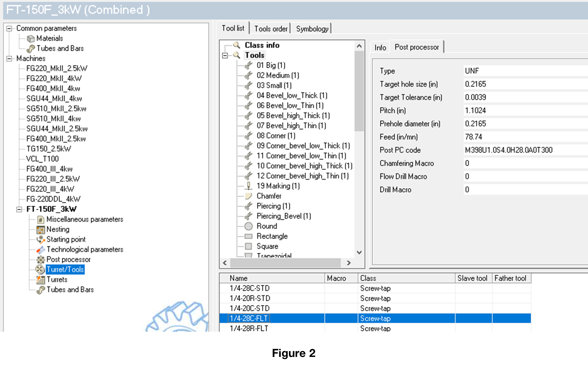
Task: Click the tool tree's horizontal scrollbar right arrow
Action: tap(349, 263)
